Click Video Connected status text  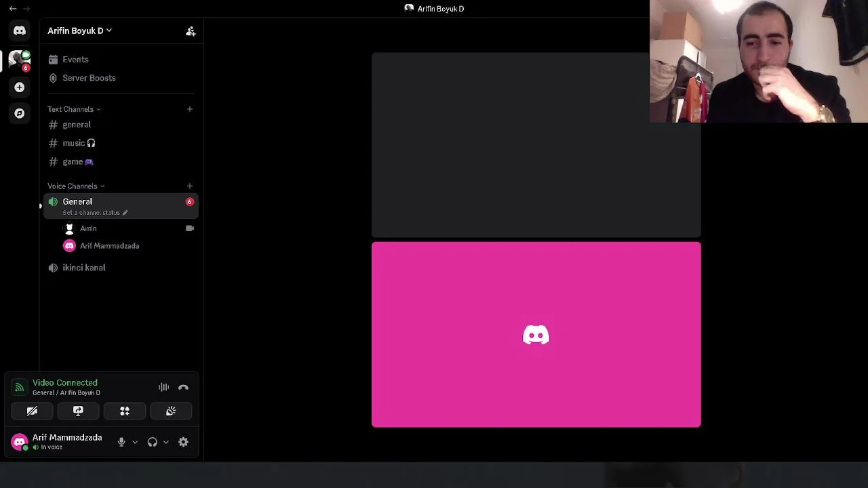(65, 383)
